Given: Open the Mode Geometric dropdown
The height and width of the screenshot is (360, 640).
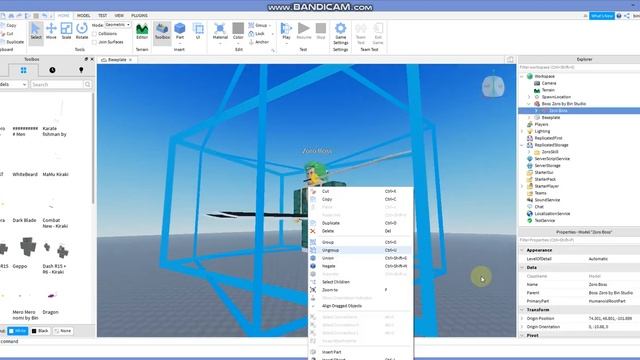Looking at the screenshot, I should pos(118,25).
